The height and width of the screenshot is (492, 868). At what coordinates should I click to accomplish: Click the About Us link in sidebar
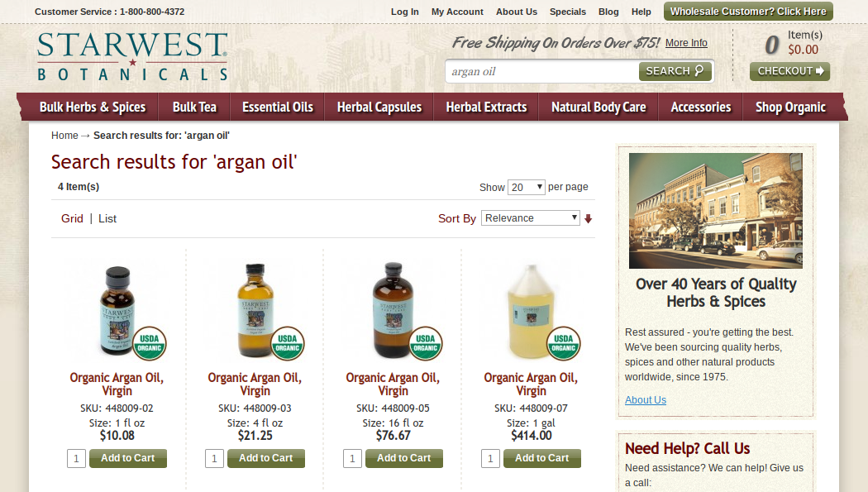646,399
